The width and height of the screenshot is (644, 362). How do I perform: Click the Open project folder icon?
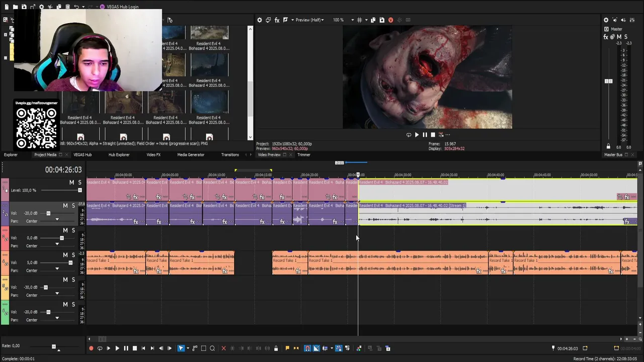(15, 7)
